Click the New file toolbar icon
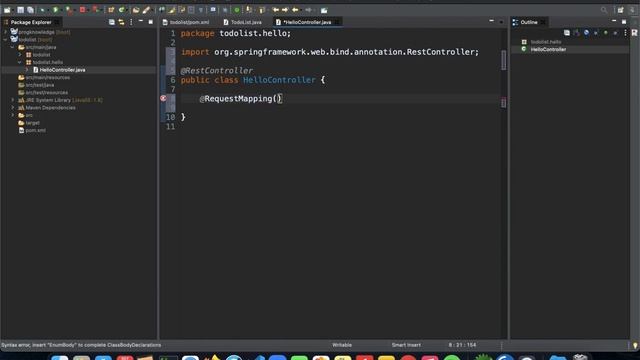The image size is (640, 360). point(7,10)
